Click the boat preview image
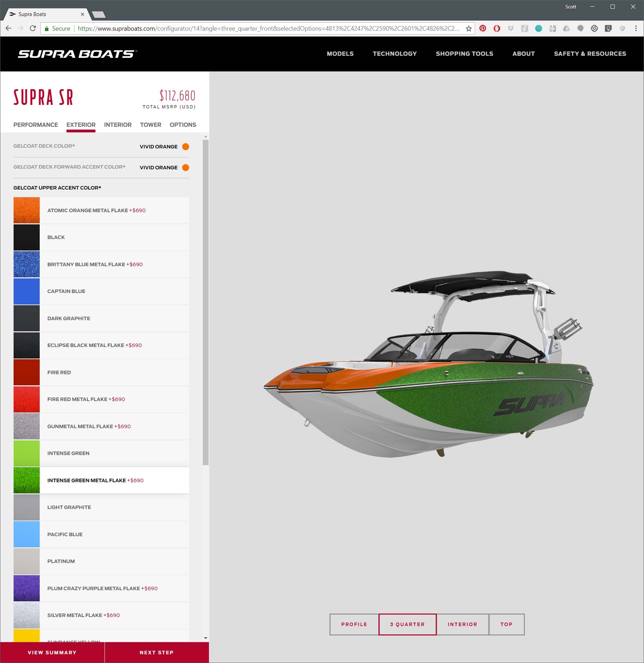Viewport: 644px width, 663px height. pyautogui.click(x=428, y=364)
